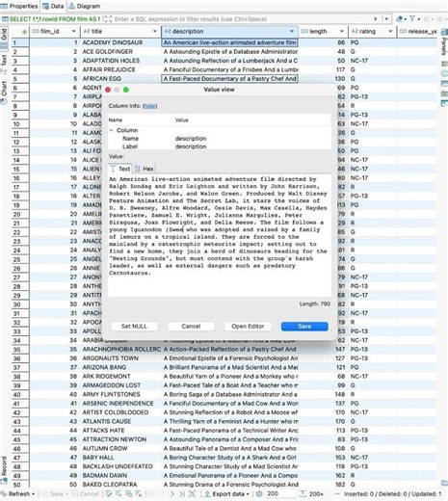This screenshot has height=501, width=448.
Task: Click the Inserted/Deleted/Updated status text
Action: (393, 494)
